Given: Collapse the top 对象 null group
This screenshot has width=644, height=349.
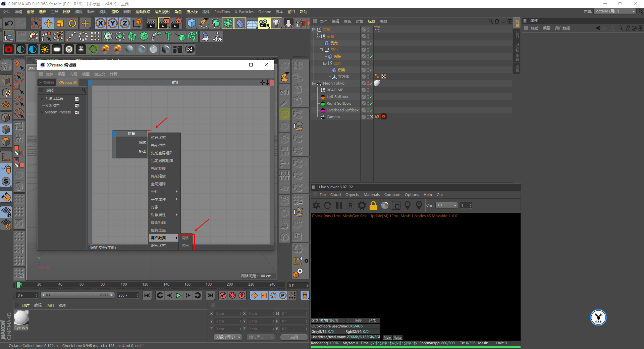Looking at the screenshot, I should click(314, 30).
